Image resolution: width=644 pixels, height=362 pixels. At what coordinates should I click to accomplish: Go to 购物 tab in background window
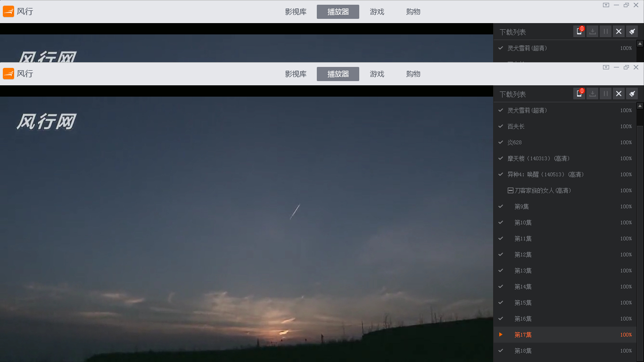point(413,12)
